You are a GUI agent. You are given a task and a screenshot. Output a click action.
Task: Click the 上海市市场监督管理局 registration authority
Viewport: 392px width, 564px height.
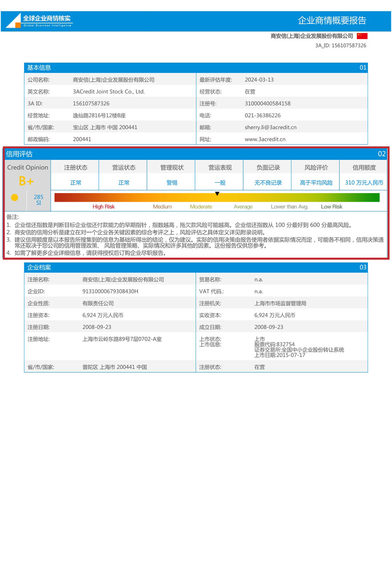coord(280,303)
